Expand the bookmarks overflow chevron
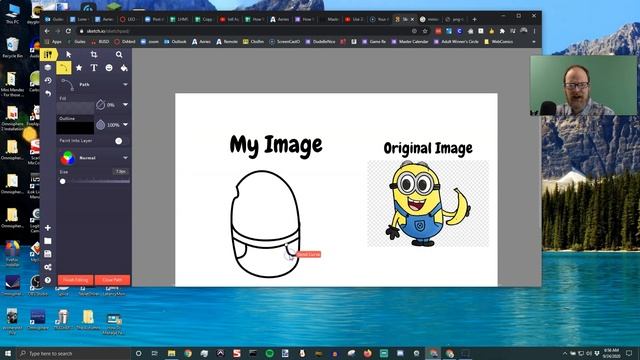Viewport: 640px width, 360px height. (533, 42)
